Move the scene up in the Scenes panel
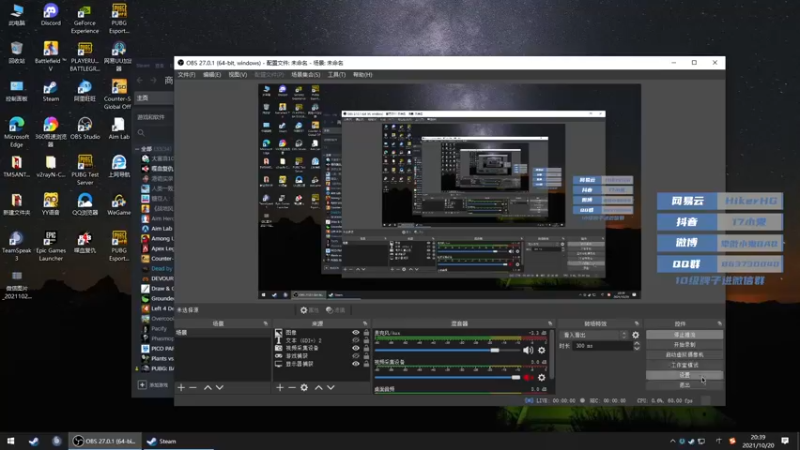800x450 pixels. [x=208, y=388]
